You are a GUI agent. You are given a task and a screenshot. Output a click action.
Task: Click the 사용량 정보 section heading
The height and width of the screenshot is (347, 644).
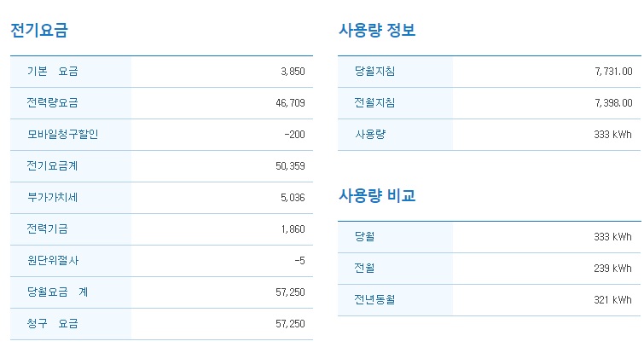pos(377,31)
